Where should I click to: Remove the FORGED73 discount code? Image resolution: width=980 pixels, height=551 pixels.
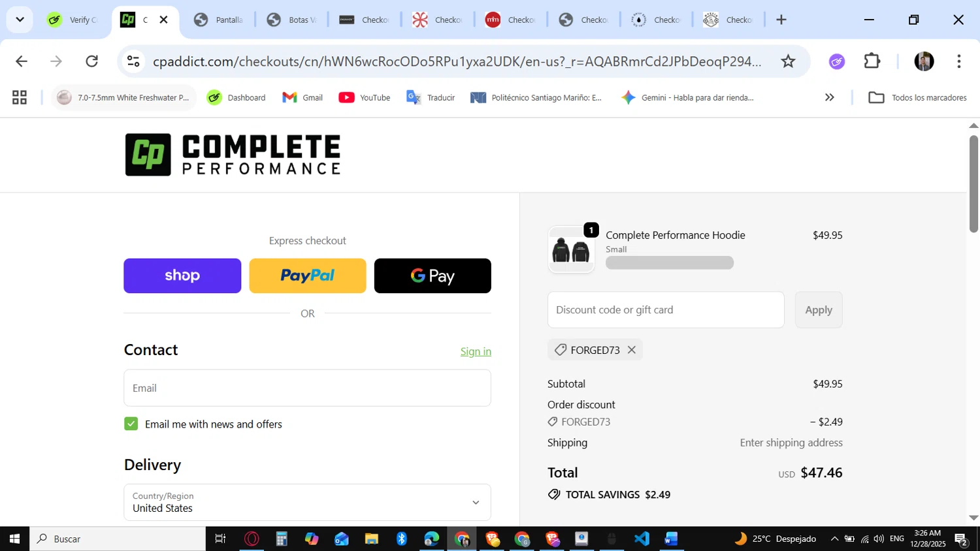[x=632, y=350]
